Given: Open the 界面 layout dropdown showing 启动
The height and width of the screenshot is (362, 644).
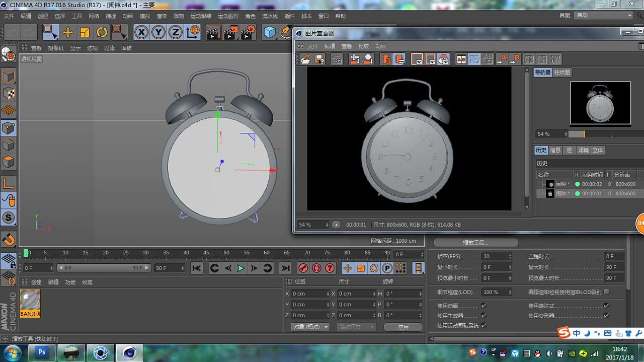Looking at the screenshot, I should point(604,16).
